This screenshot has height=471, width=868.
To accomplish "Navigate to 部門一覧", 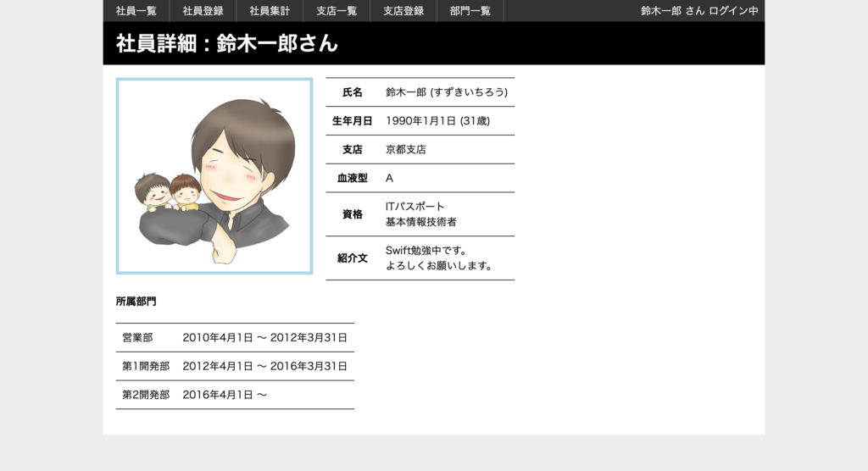I will coord(470,11).
